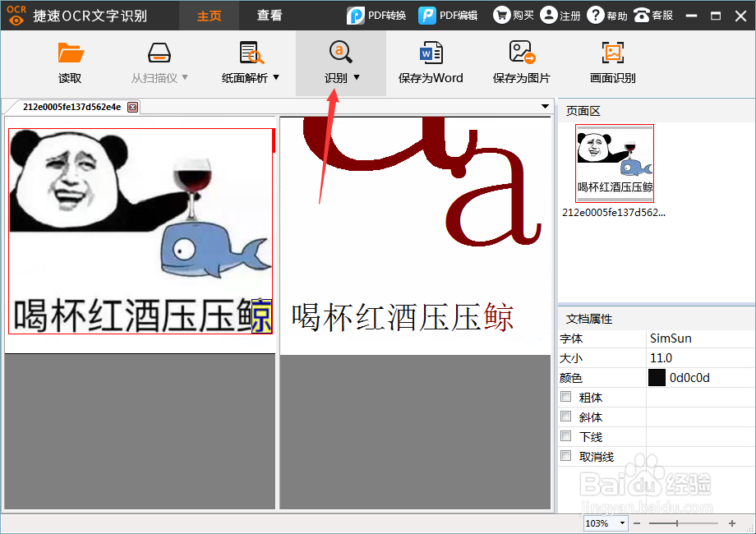756x534 pixels.
Task: Zoom out with the minus button
Action: point(636,523)
